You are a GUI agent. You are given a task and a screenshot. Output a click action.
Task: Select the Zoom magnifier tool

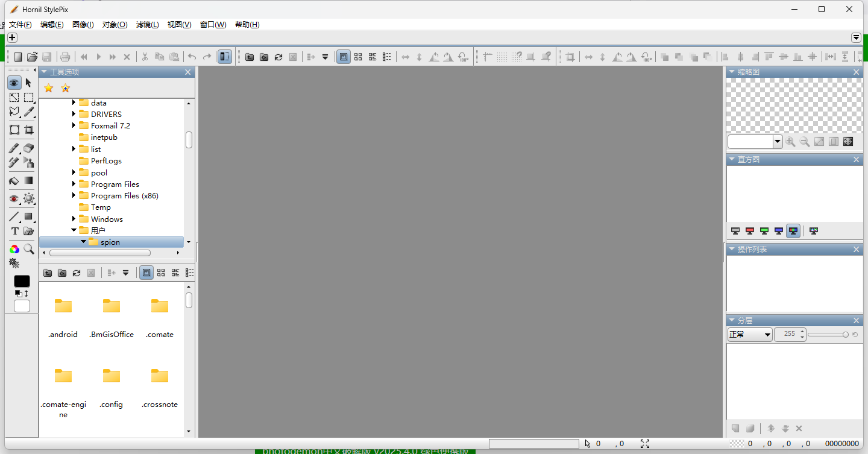coord(28,249)
